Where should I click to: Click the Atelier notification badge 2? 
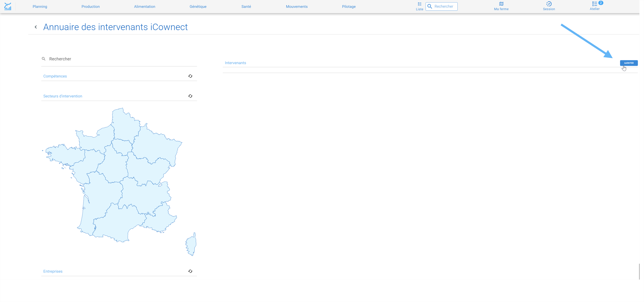coord(601,3)
